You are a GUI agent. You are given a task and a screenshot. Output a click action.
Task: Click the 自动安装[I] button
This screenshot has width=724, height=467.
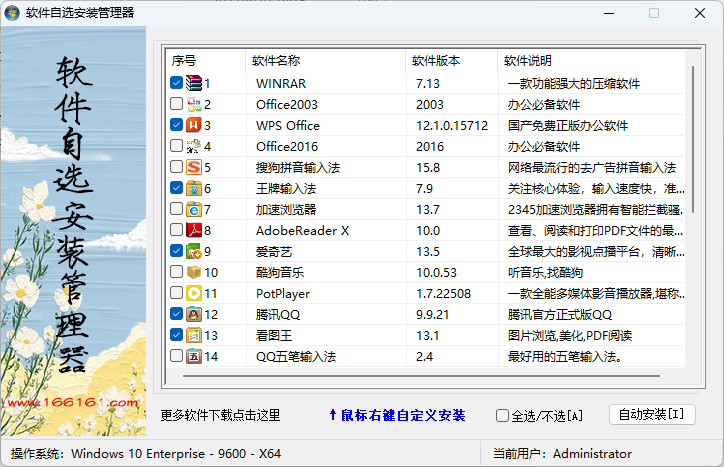tap(652, 414)
